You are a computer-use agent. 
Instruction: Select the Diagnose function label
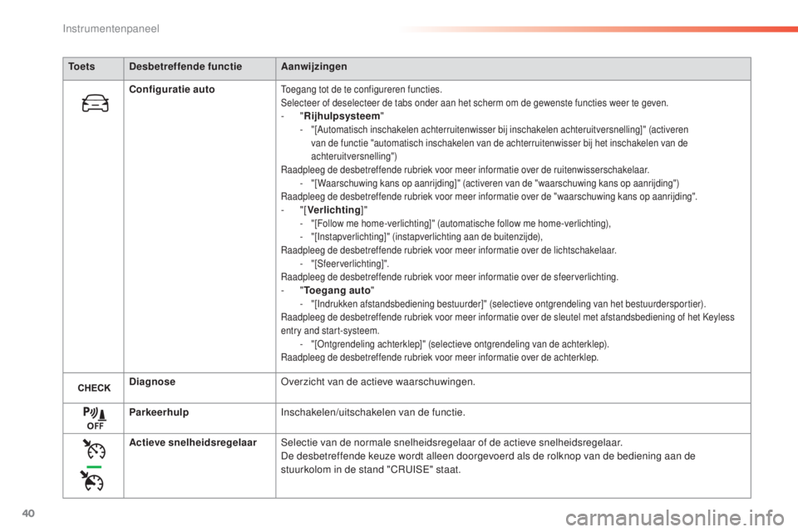152,382
